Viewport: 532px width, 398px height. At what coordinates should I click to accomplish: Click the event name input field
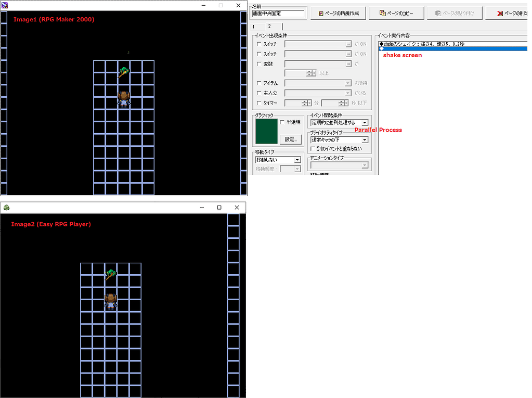(x=277, y=14)
